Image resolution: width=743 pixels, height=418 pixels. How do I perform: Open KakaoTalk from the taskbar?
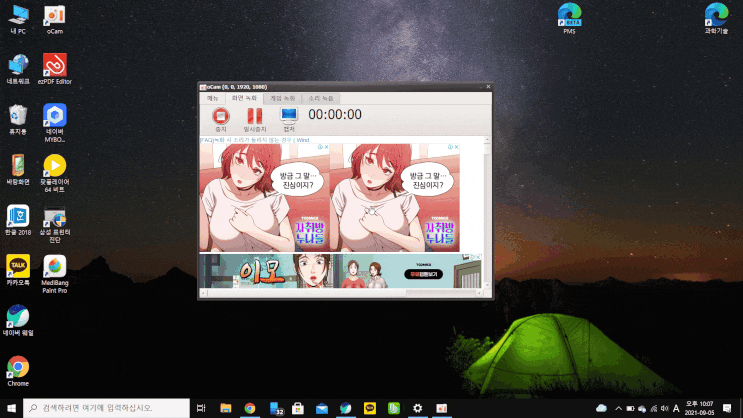pos(370,408)
